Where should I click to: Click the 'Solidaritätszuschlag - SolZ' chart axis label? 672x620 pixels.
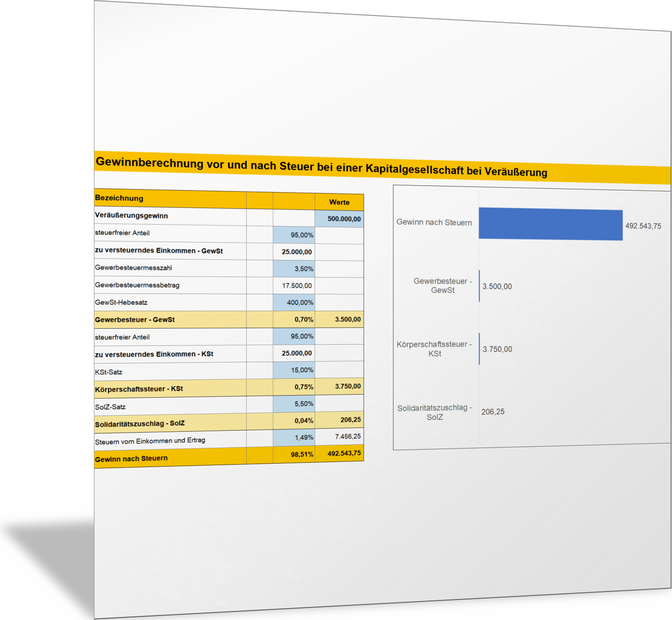click(x=435, y=413)
